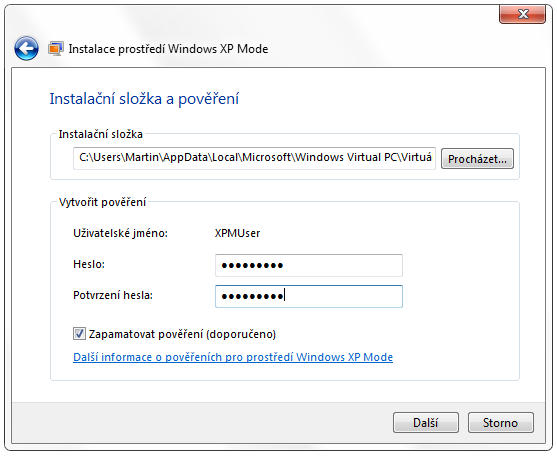Screen dimensions: 557x457
Task: Click the Windows XP Mode title icon
Action: coord(56,48)
